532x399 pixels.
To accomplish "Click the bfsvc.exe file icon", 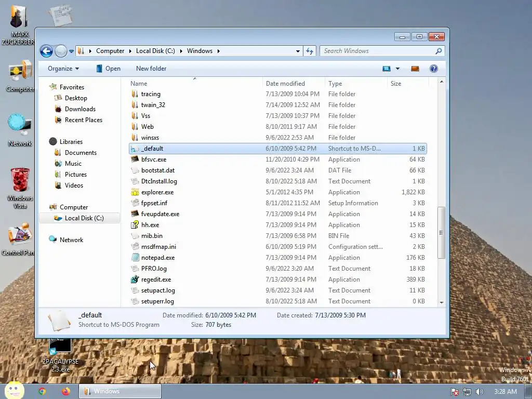I will (135, 159).
